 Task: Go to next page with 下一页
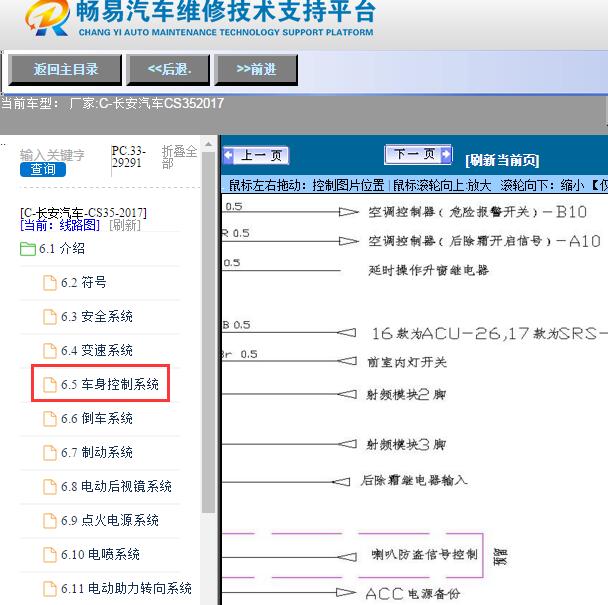[418, 154]
